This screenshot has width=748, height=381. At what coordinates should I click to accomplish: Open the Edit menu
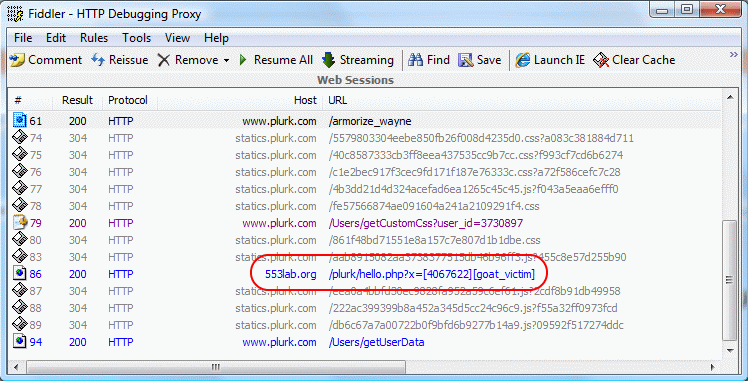click(56, 38)
